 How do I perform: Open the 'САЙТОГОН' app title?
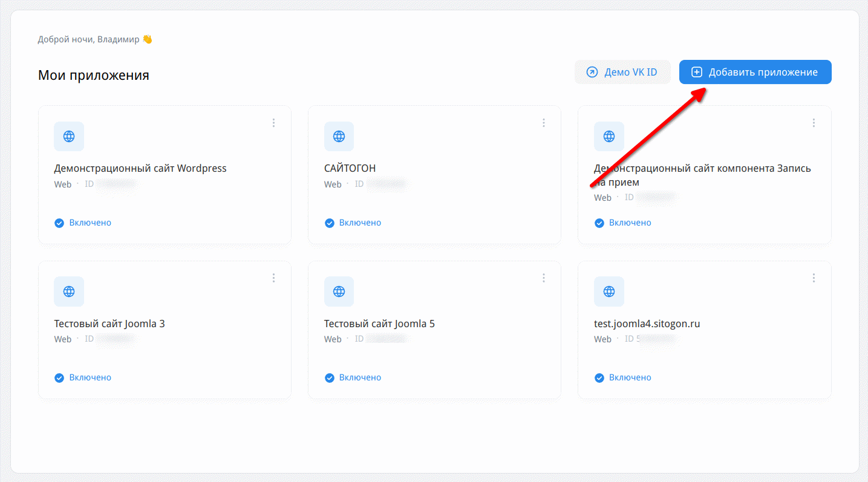pos(350,168)
